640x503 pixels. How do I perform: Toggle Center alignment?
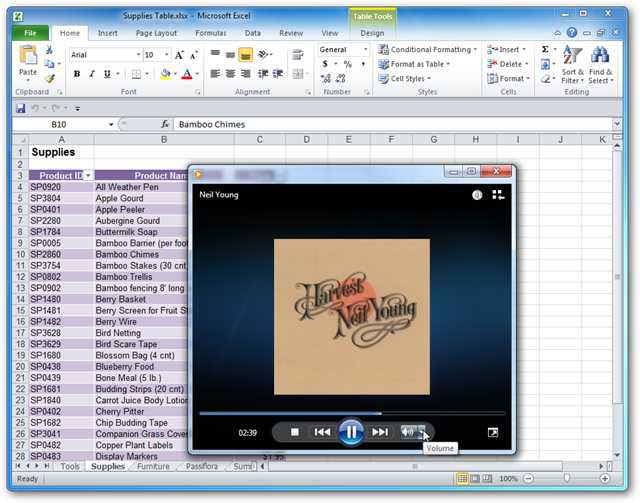click(x=230, y=73)
